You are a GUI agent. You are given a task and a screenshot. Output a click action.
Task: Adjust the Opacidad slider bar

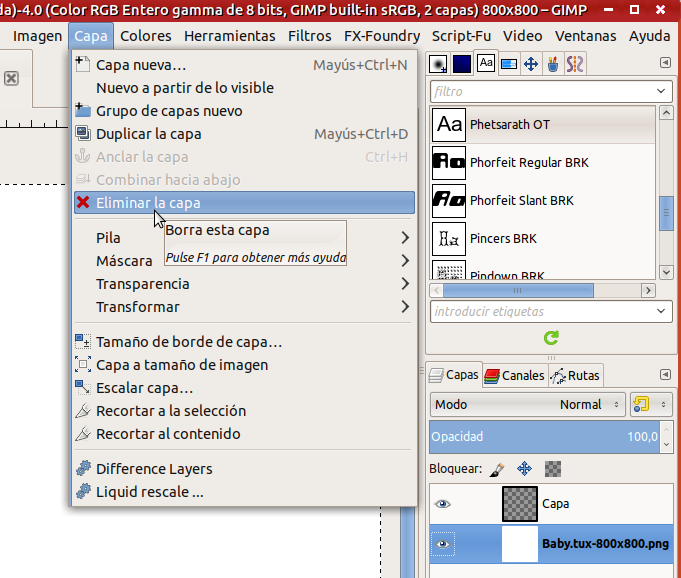click(x=545, y=436)
